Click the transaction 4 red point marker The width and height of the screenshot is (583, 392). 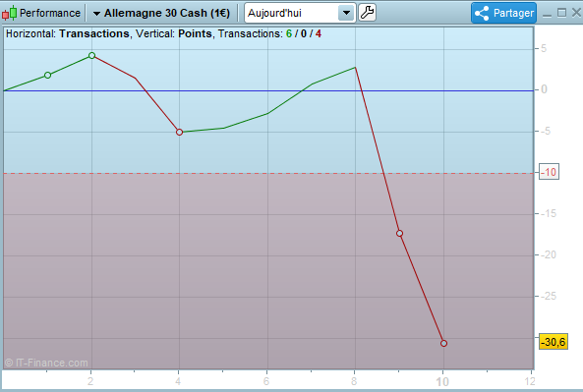tap(180, 132)
